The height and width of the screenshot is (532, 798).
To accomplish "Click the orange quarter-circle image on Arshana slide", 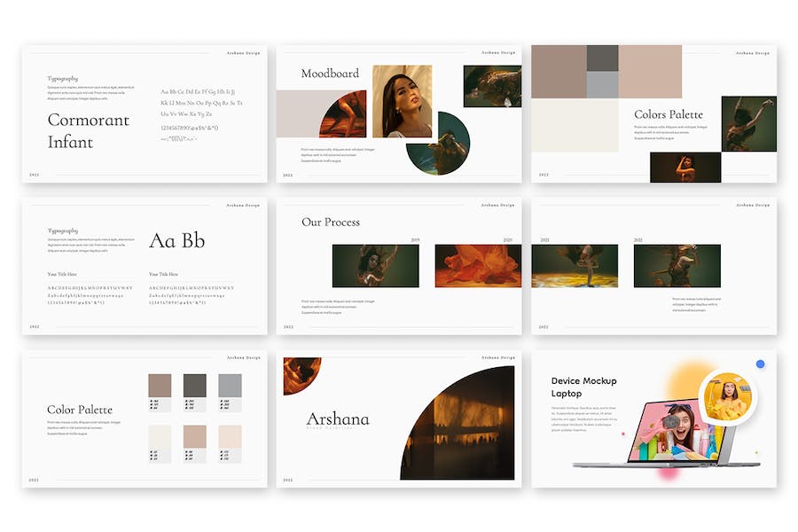I will 300,373.
